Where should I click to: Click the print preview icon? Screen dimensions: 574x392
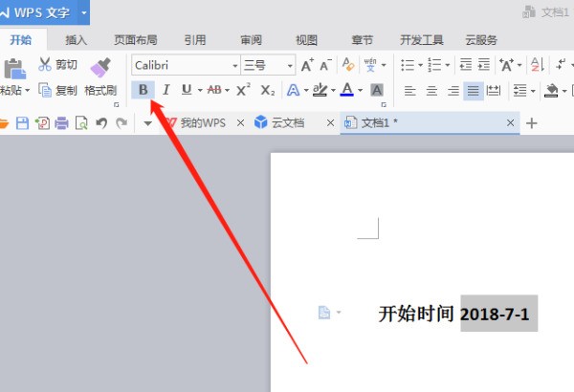pyautogui.click(x=81, y=123)
